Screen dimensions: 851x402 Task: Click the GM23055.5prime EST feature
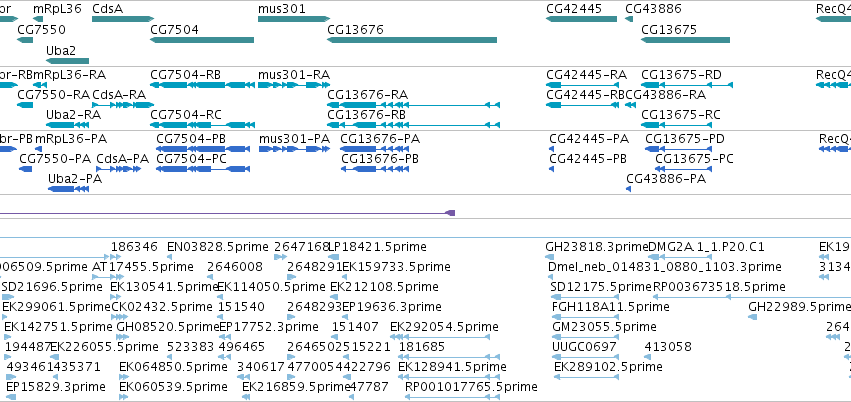pyautogui.click(x=585, y=337)
